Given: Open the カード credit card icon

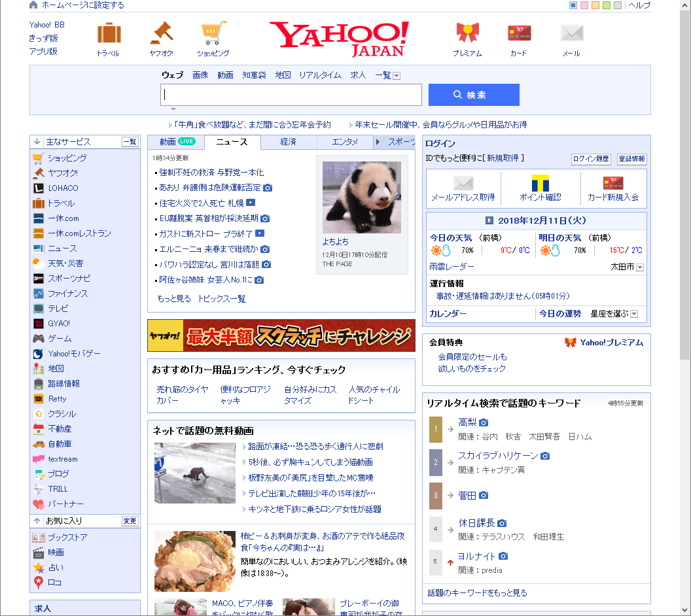Looking at the screenshot, I should [519, 33].
